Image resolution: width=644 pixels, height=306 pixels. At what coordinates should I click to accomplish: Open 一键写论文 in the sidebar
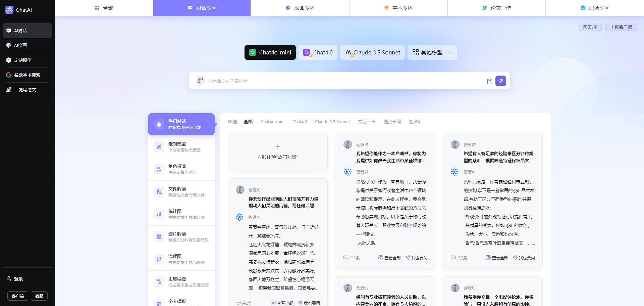tap(28, 90)
